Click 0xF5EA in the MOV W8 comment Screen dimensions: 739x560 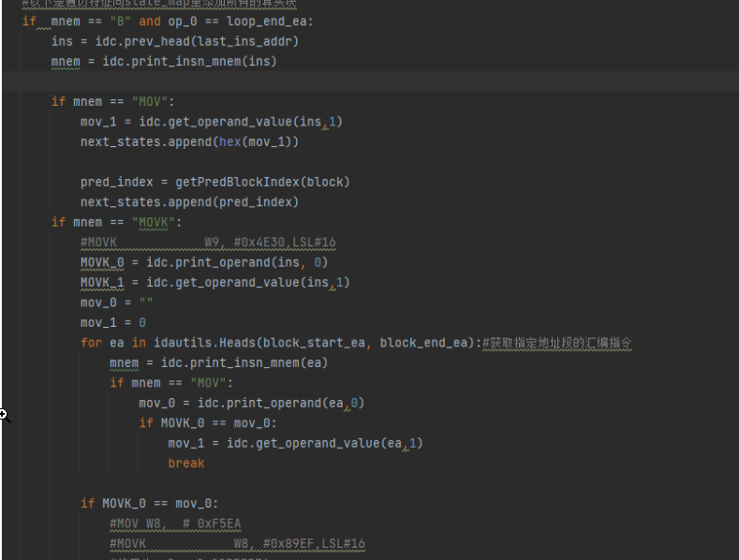tap(218, 523)
